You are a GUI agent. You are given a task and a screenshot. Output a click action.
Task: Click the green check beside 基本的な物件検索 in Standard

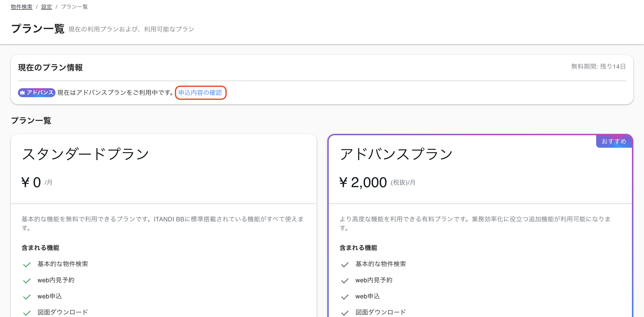click(27, 264)
